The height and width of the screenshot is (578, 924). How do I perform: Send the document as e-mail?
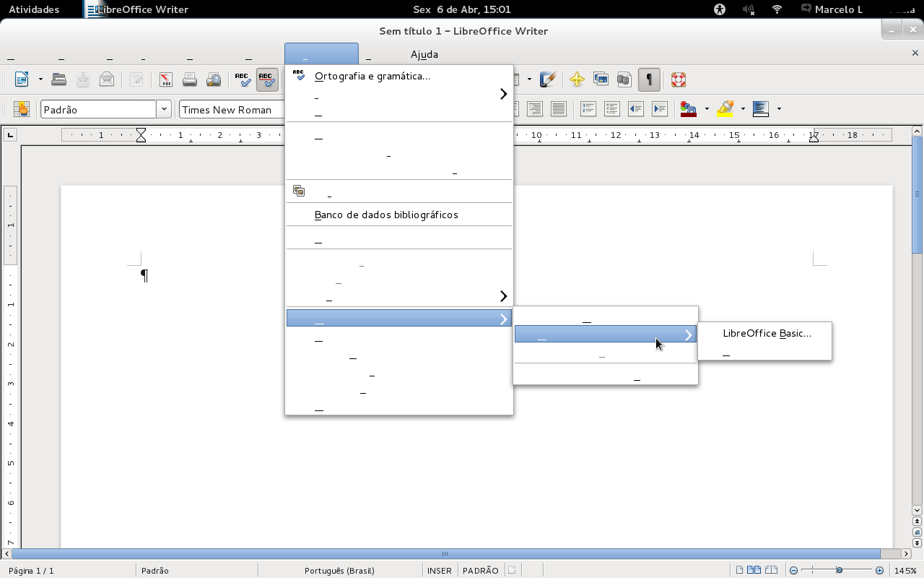pos(107,79)
